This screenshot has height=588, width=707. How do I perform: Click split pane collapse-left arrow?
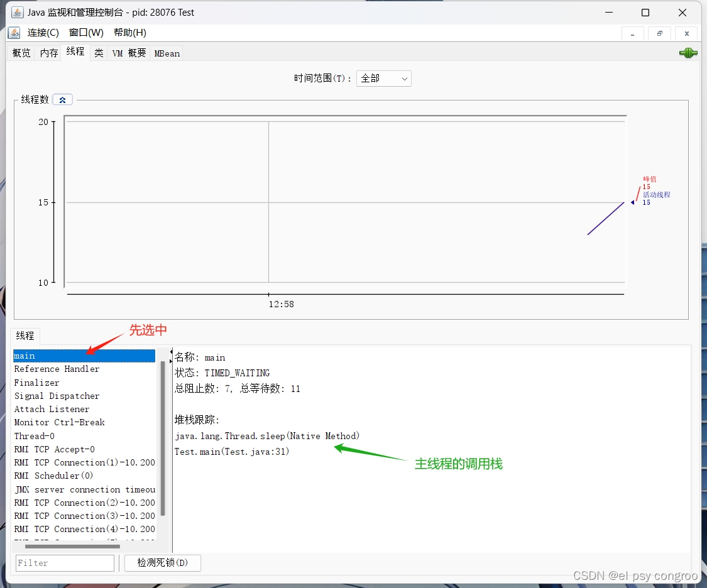pos(172,351)
